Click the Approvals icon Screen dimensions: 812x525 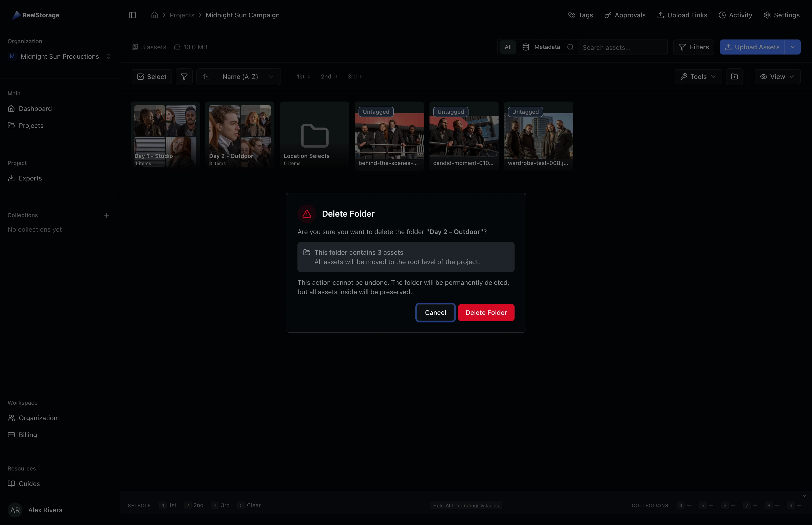point(608,15)
